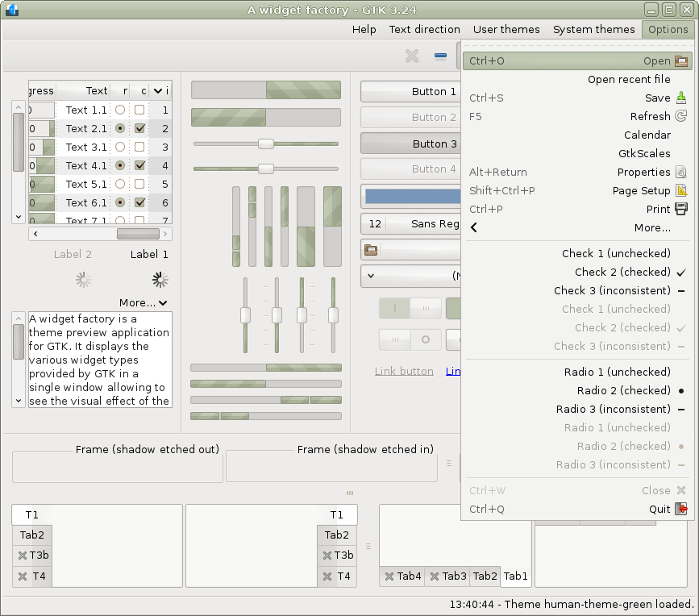699x616 pixels.
Task: Click the Open folder icon in menu
Action: 681,61
